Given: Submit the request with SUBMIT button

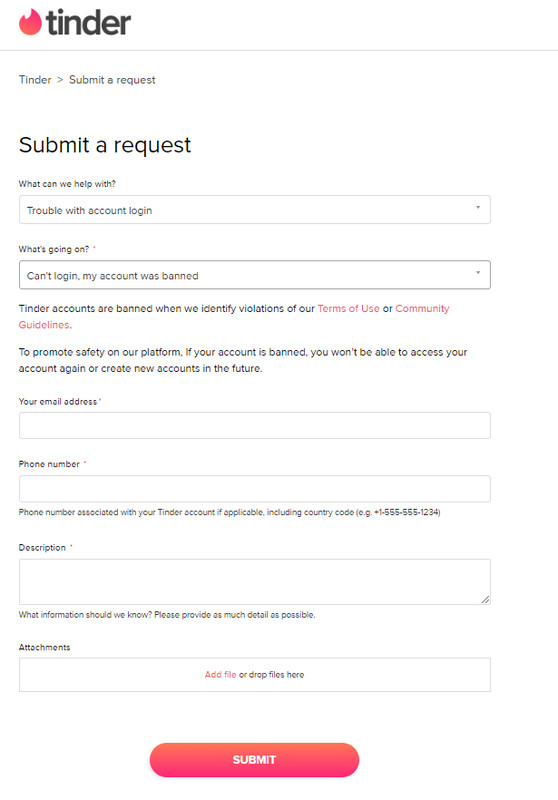Looking at the screenshot, I should 255,760.
